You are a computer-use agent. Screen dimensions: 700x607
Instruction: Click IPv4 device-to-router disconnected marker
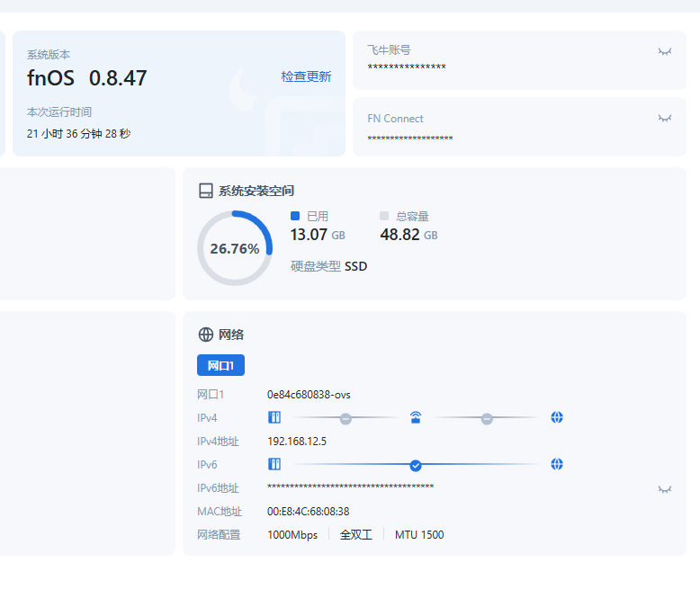pyautogui.click(x=346, y=419)
